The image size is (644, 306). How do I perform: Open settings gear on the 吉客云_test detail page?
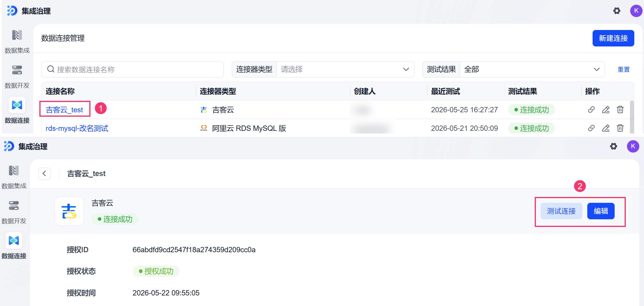(613, 146)
